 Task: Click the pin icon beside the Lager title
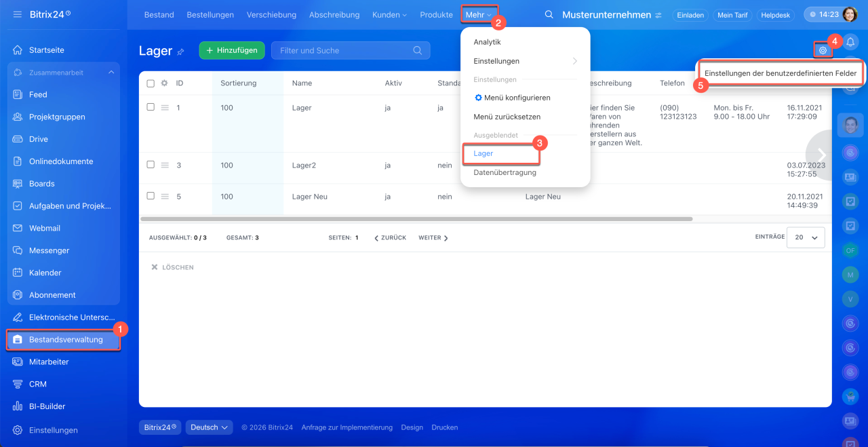(180, 52)
